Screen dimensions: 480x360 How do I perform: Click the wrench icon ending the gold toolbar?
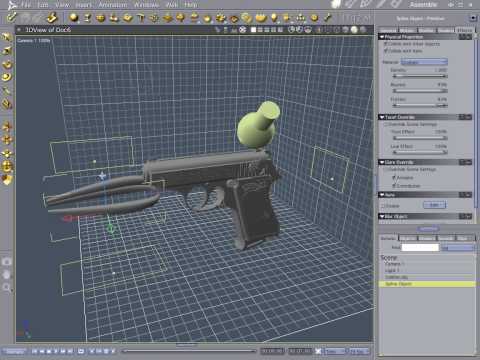coord(328,17)
